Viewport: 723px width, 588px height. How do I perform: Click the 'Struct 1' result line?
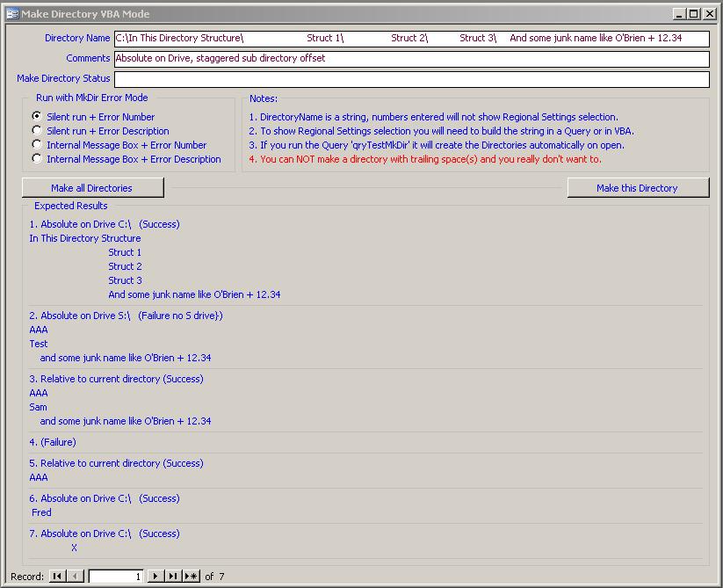[x=125, y=252]
